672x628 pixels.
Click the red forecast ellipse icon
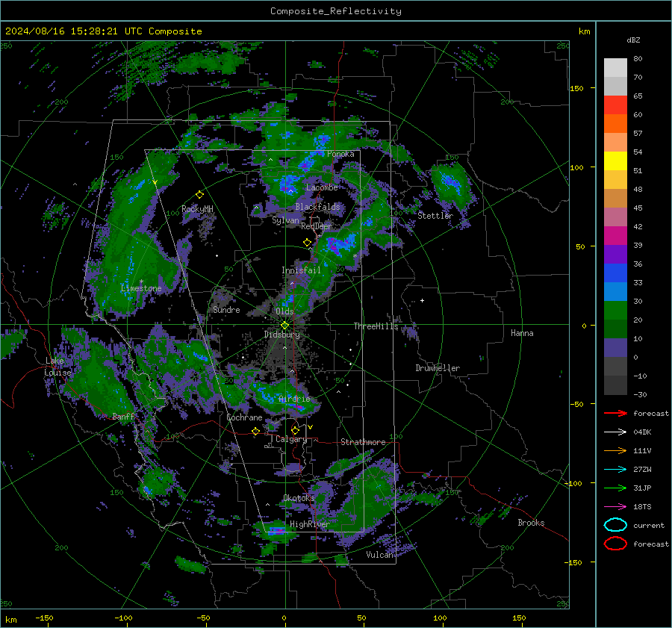pyautogui.click(x=615, y=544)
